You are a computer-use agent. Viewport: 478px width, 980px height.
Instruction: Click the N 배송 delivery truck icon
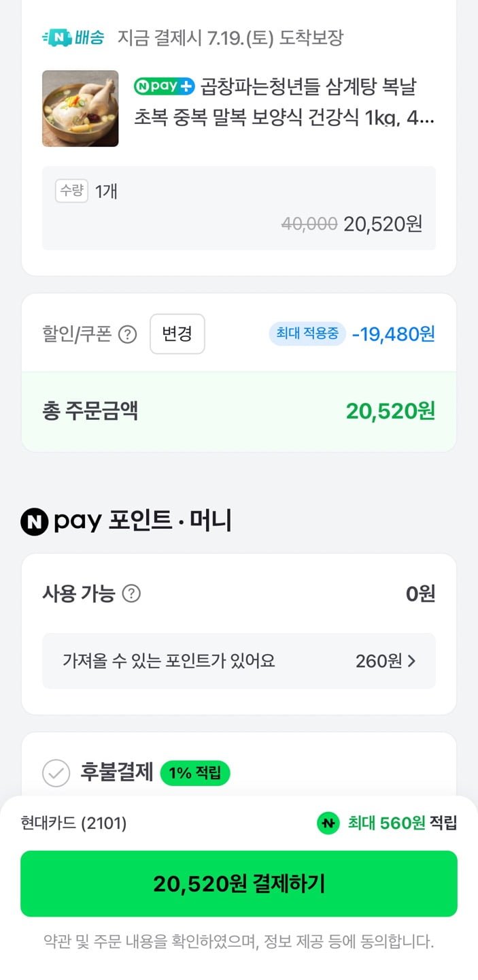[54, 37]
